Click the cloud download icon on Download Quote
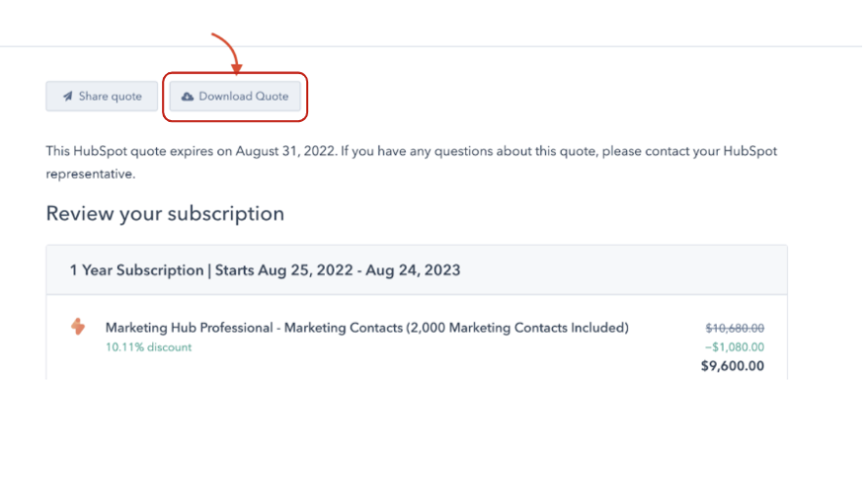 (187, 97)
